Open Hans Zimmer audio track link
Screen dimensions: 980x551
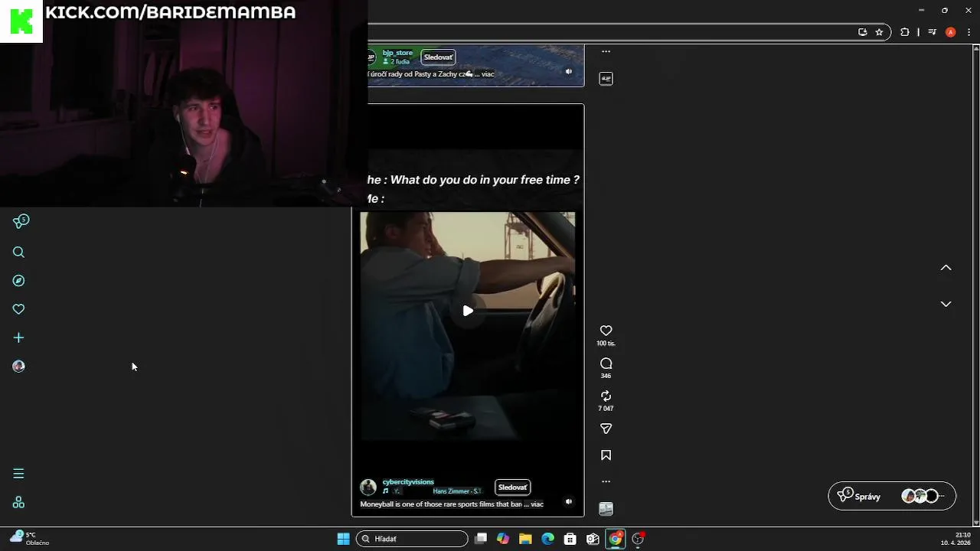[456, 491]
